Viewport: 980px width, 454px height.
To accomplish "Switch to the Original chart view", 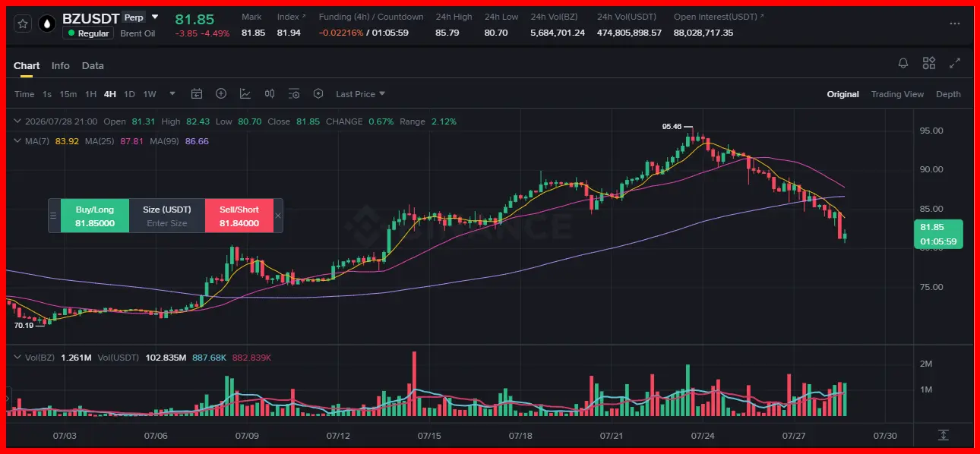I will click(x=843, y=94).
